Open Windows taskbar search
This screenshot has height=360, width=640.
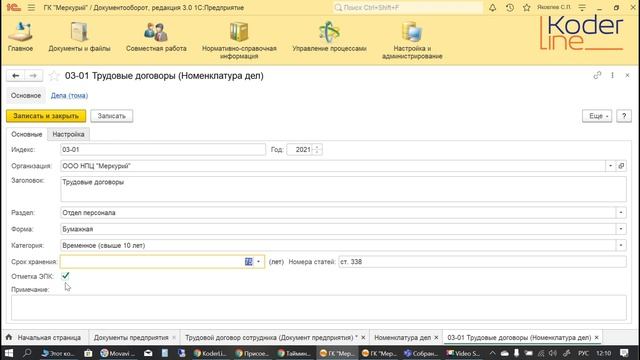pos(27,353)
